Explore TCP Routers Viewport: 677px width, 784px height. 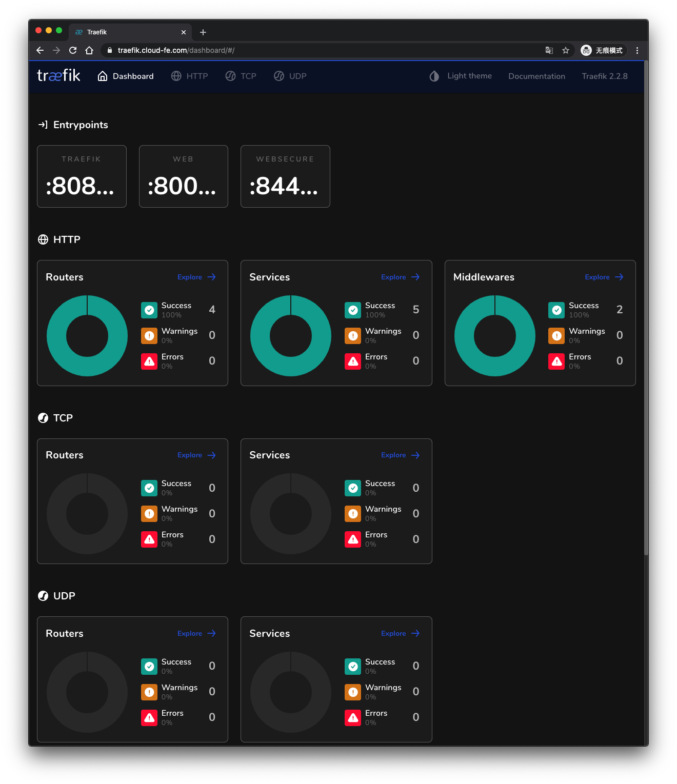click(x=196, y=455)
